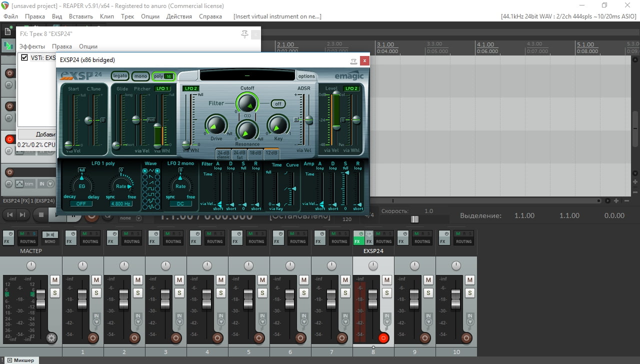Open the Вставить menu
The width and height of the screenshot is (640, 364).
pyautogui.click(x=81, y=16)
